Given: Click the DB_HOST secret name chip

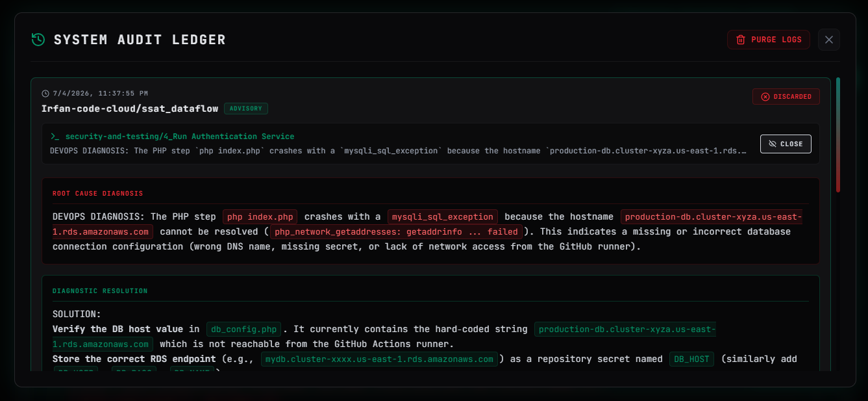Looking at the screenshot, I should click(x=692, y=359).
